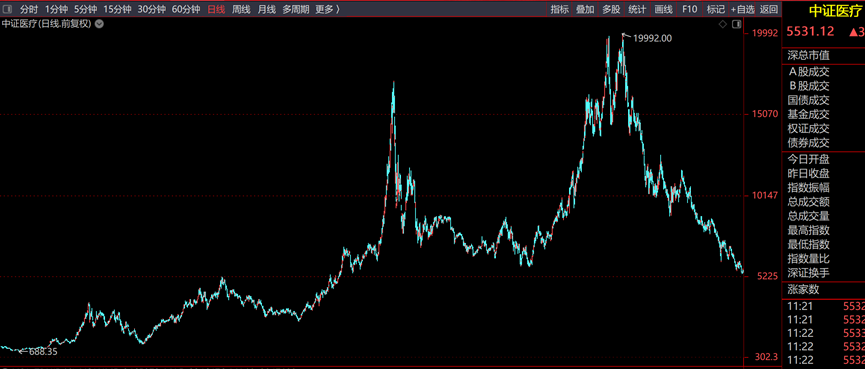Select the 60分钟 period
The image size is (865, 369).
click(x=186, y=9)
